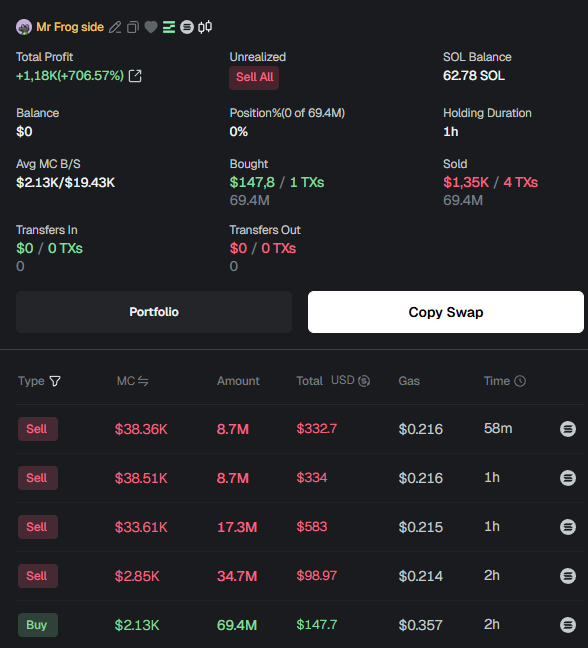Share the total profit via external link icon
This screenshot has height=648, width=588.
coord(135,76)
